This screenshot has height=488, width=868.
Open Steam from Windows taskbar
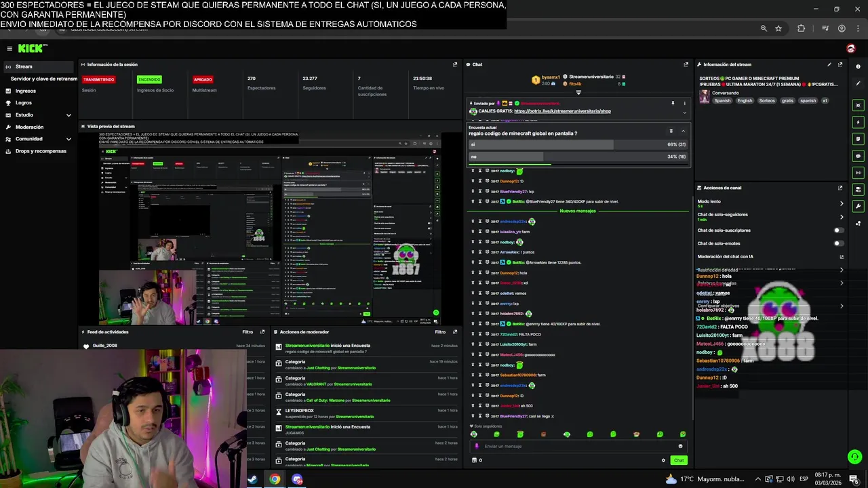252,479
